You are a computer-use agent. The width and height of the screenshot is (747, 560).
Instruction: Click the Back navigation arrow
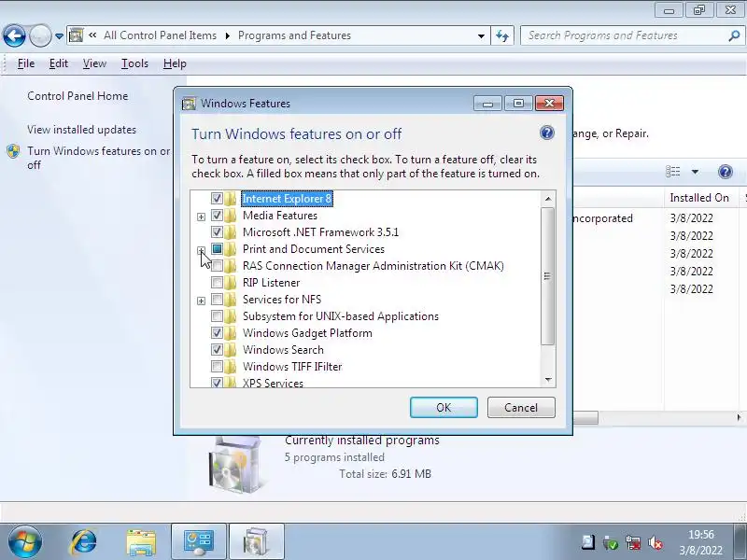pos(14,35)
